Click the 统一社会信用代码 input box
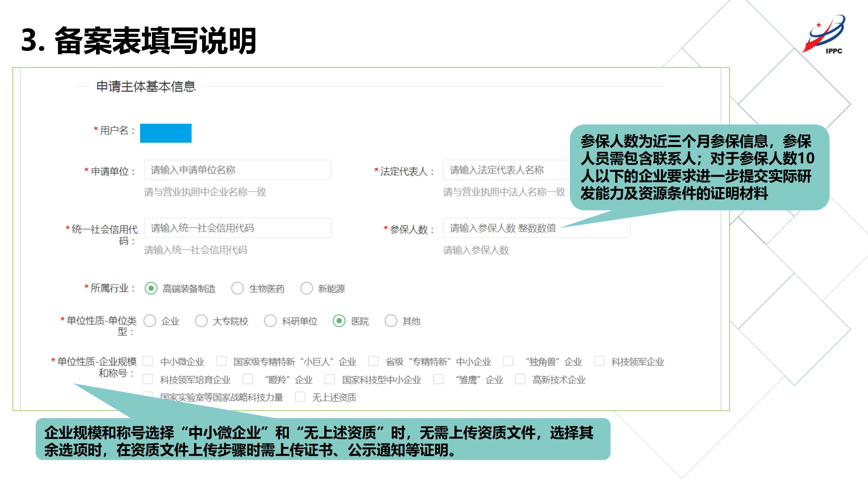The height and width of the screenshot is (488, 868). pyautogui.click(x=238, y=228)
